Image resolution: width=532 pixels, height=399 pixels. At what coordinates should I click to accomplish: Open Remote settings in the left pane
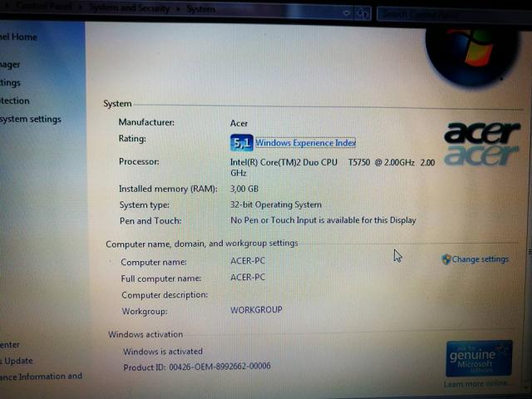coord(10,83)
